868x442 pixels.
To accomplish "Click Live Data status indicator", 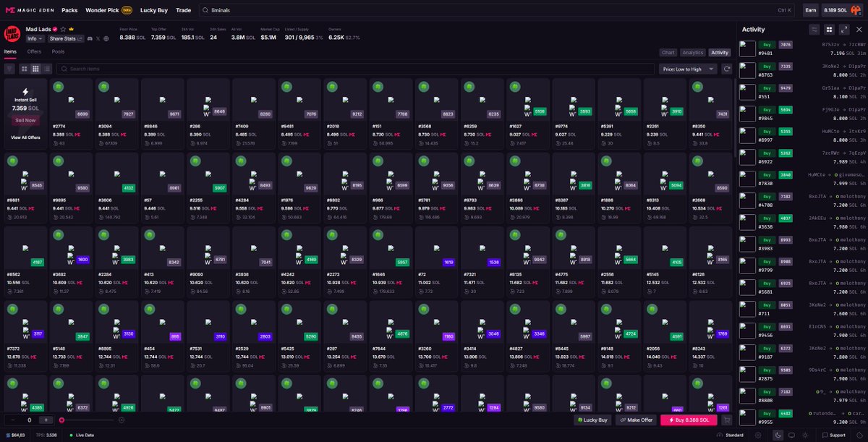I will pos(82,435).
